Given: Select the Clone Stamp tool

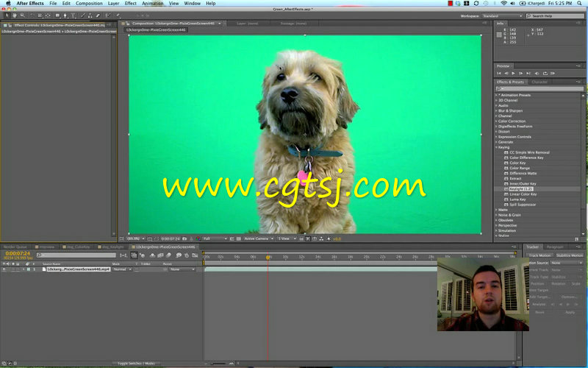Looking at the screenshot, I should [90, 15].
